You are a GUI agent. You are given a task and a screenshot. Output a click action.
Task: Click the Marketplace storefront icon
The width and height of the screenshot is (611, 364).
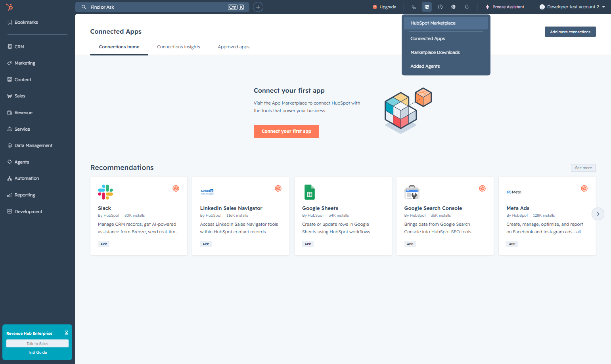(427, 7)
